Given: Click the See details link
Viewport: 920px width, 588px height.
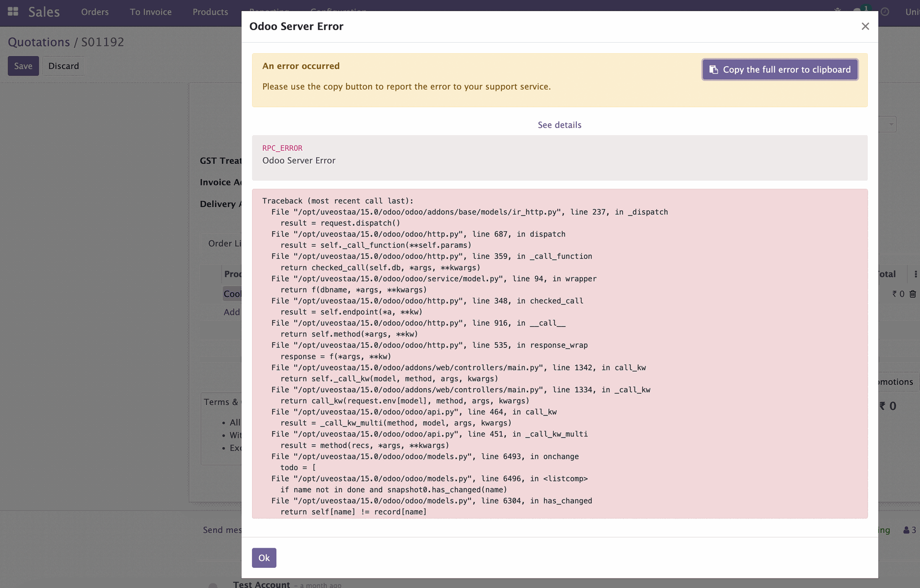Looking at the screenshot, I should [559, 125].
